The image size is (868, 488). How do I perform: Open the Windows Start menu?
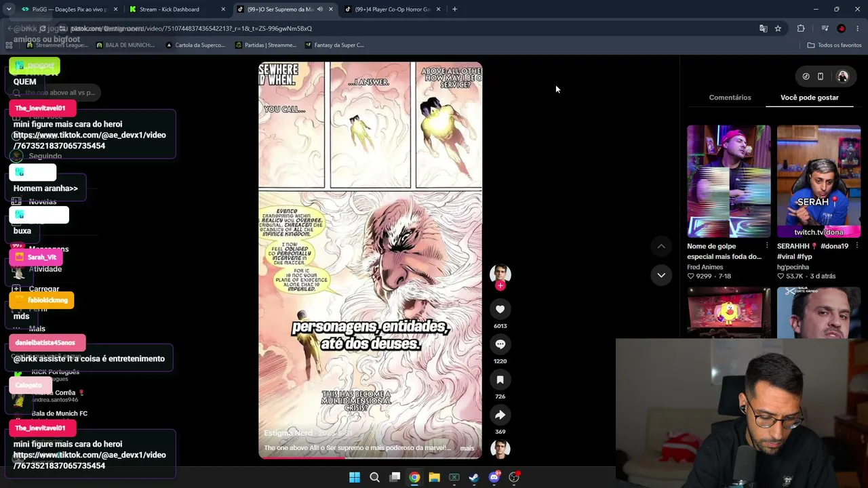[355, 477]
